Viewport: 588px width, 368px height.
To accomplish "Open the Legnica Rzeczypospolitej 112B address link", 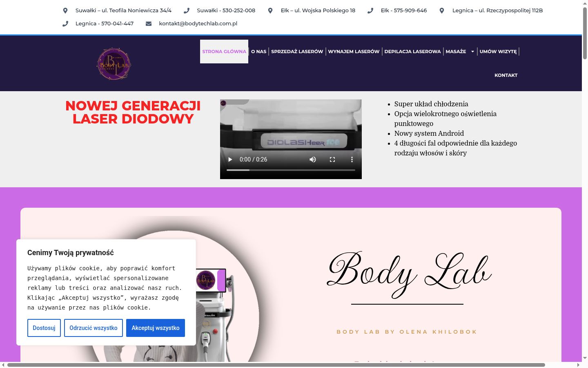I will point(498,11).
